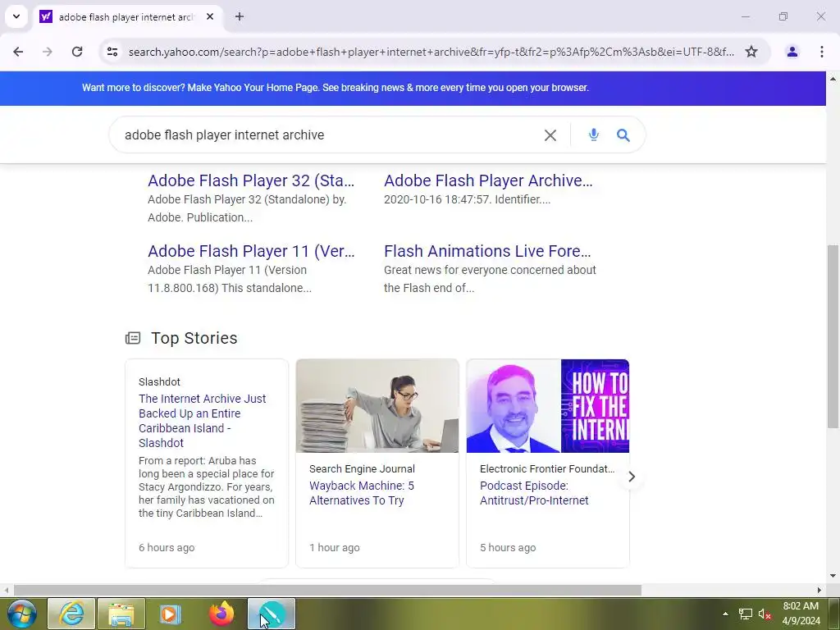Open Slashdot Internet Archive Caribbean Island story

203,421
